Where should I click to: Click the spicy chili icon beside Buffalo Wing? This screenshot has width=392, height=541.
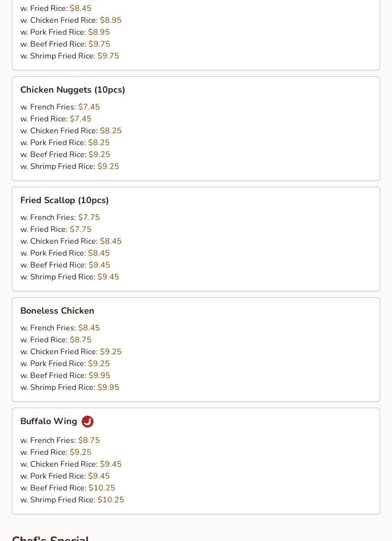coord(88,421)
